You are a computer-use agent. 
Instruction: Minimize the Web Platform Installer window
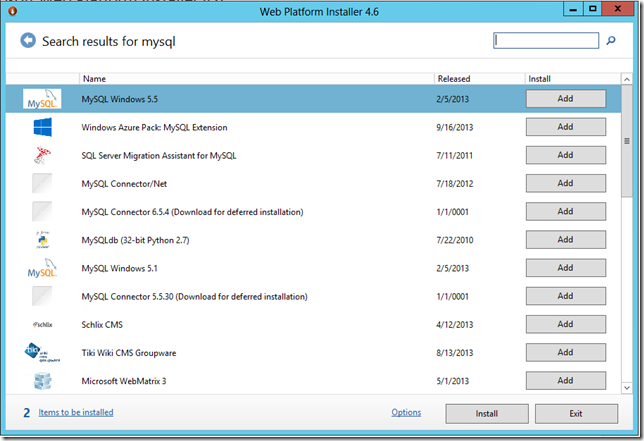click(573, 9)
